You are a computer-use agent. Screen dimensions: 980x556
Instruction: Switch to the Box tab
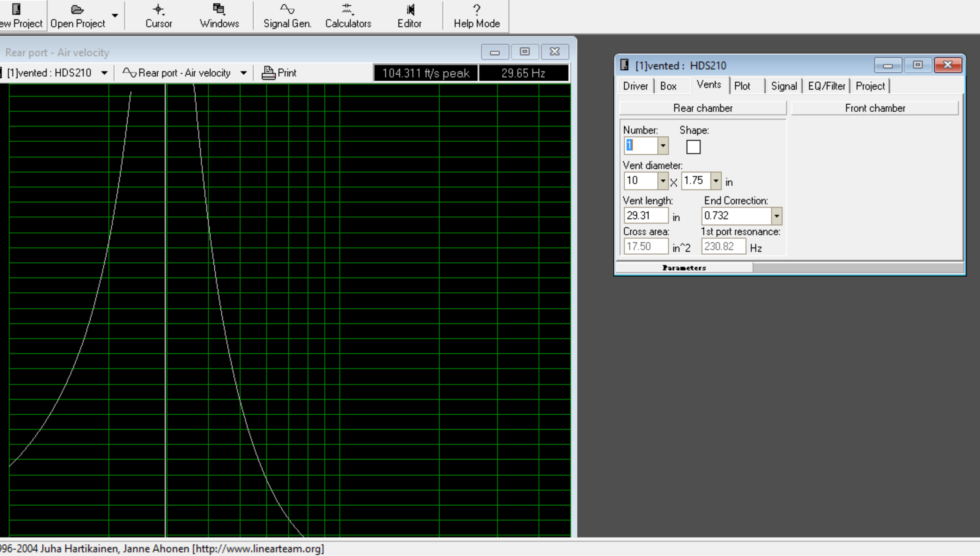[x=668, y=86]
